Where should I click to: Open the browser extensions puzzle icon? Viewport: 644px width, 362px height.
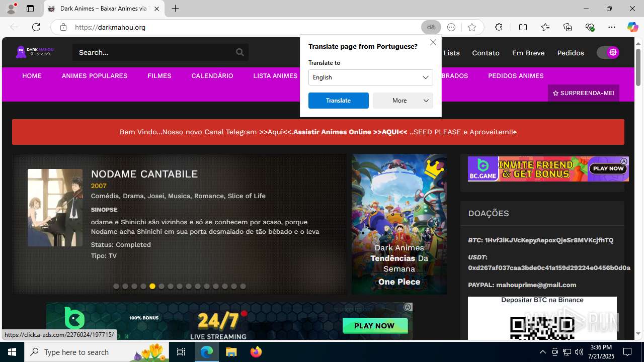click(x=499, y=27)
